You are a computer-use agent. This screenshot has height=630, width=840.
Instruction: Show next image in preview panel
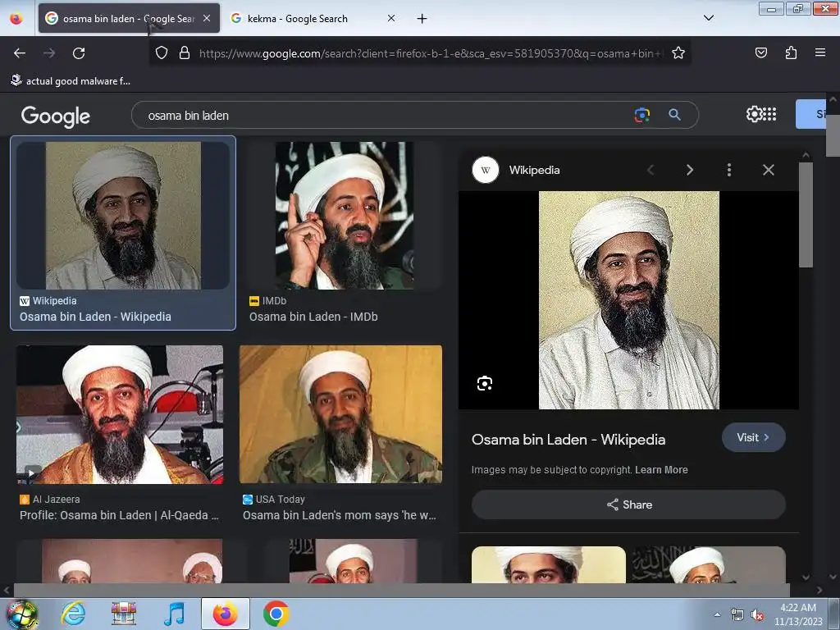pyautogui.click(x=690, y=171)
